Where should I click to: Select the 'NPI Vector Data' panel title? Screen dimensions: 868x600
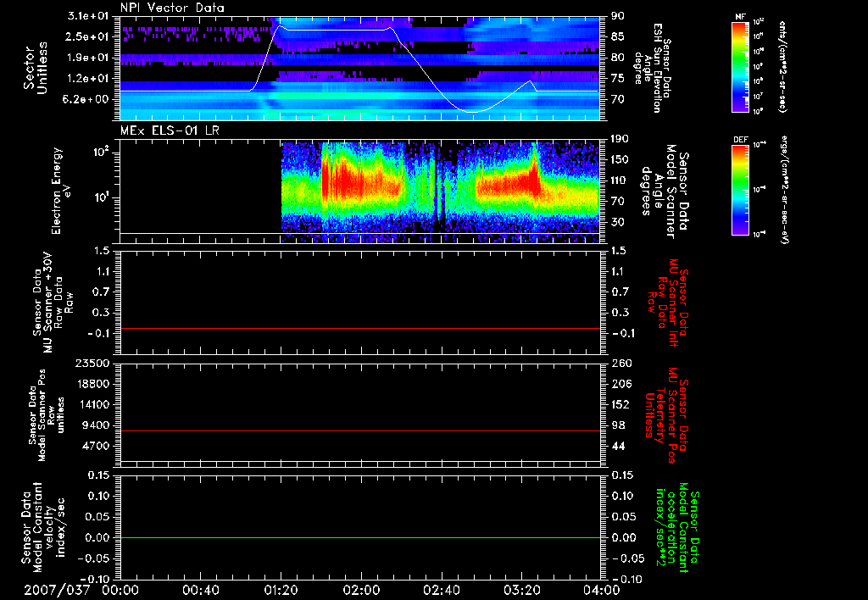click(x=172, y=8)
